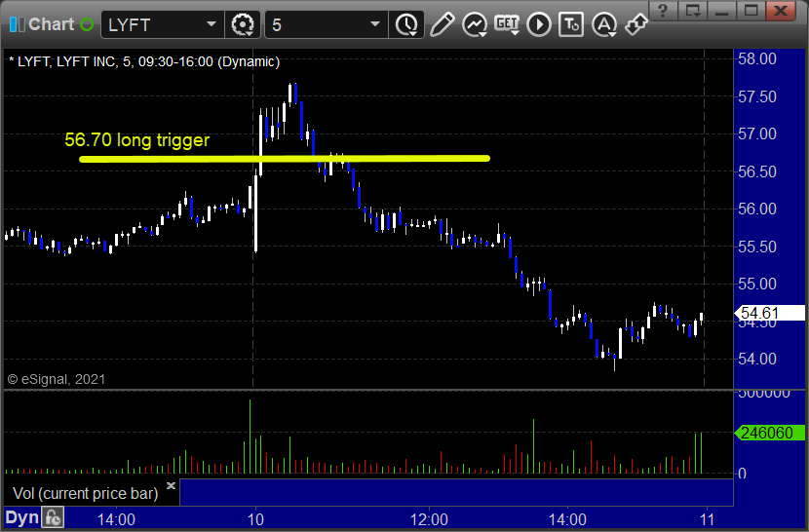This screenshot has height=532, width=809.
Task: Close the chart window
Action: (781, 11)
